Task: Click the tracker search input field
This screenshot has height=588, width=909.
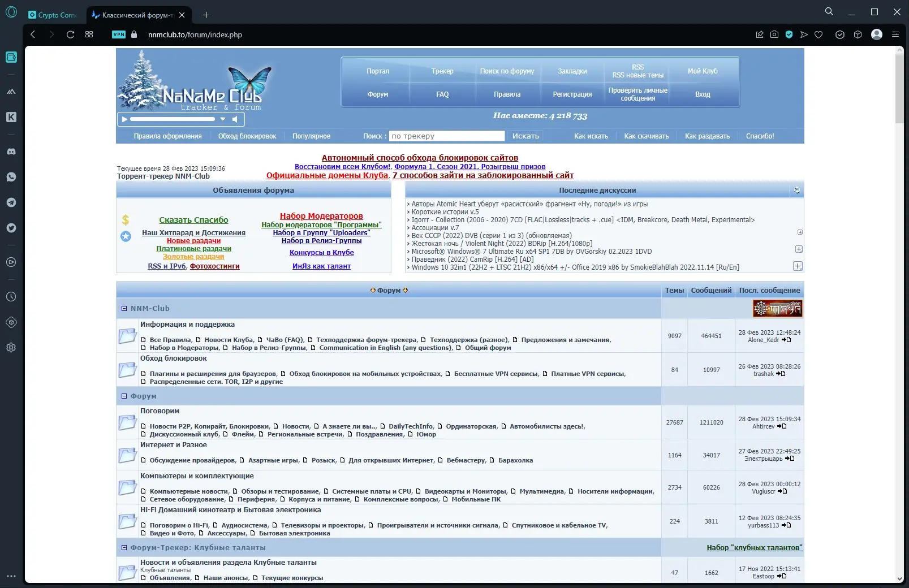Action: point(447,136)
